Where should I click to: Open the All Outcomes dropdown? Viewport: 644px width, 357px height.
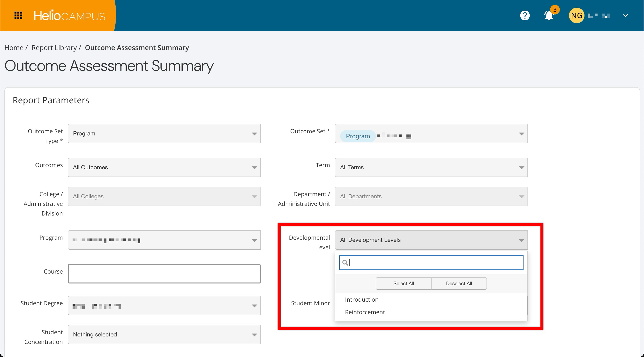(164, 167)
